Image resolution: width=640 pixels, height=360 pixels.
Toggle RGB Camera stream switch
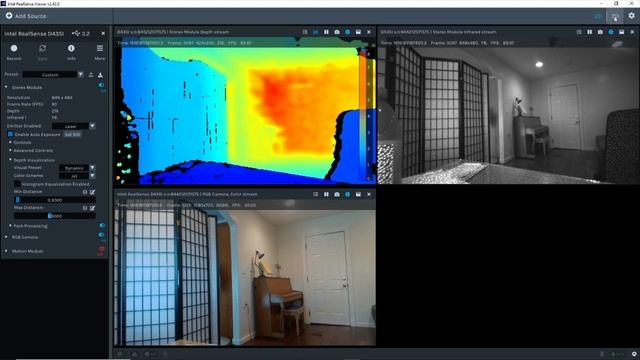point(101,235)
